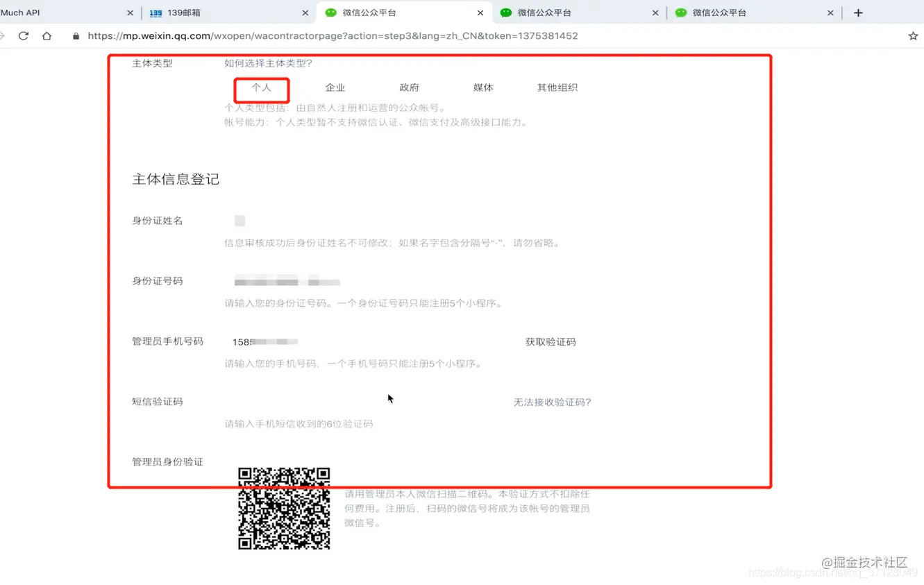This screenshot has height=585, width=924.
Task: Close the 139邮箱 tab
Action: 305,12
